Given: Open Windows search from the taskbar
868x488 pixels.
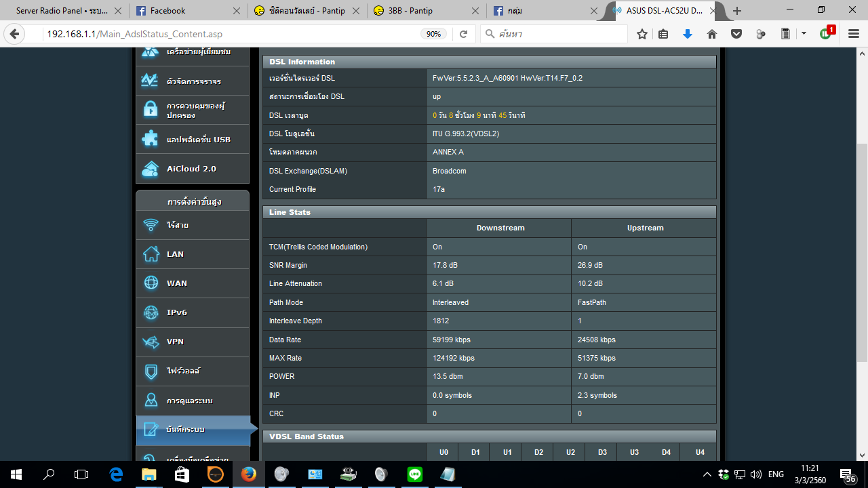Looking at the screenshot, I should [49, 474].
